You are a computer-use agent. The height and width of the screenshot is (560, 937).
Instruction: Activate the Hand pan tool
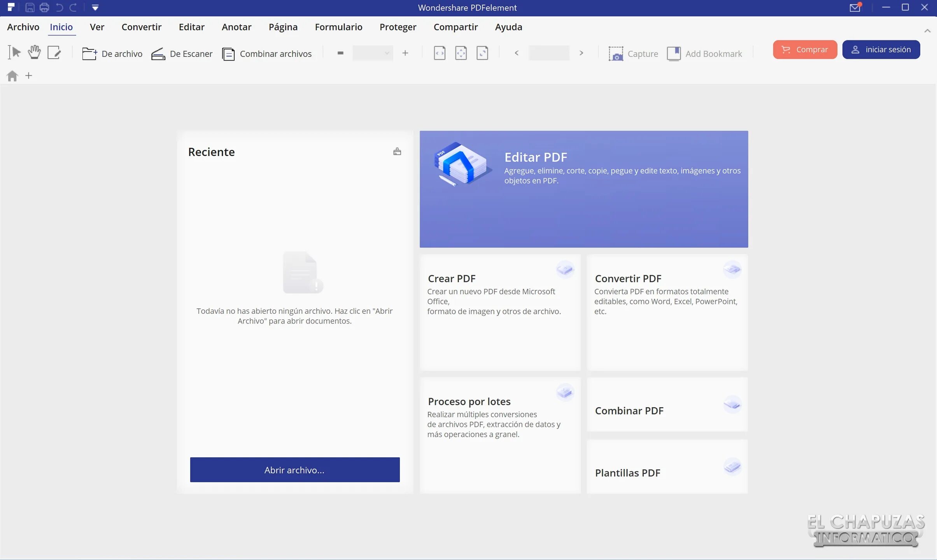tap(34, 52)
